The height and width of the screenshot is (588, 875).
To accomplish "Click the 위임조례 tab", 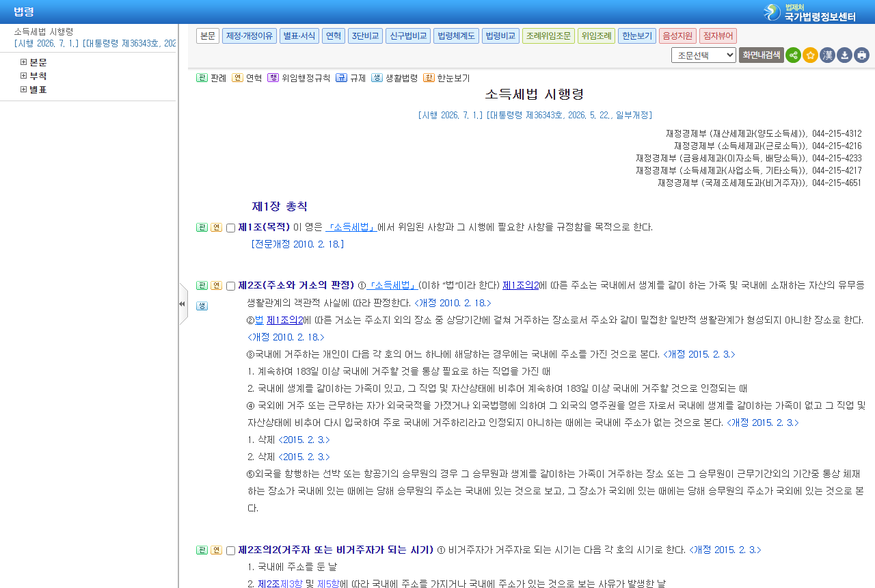I will point(596,36).
